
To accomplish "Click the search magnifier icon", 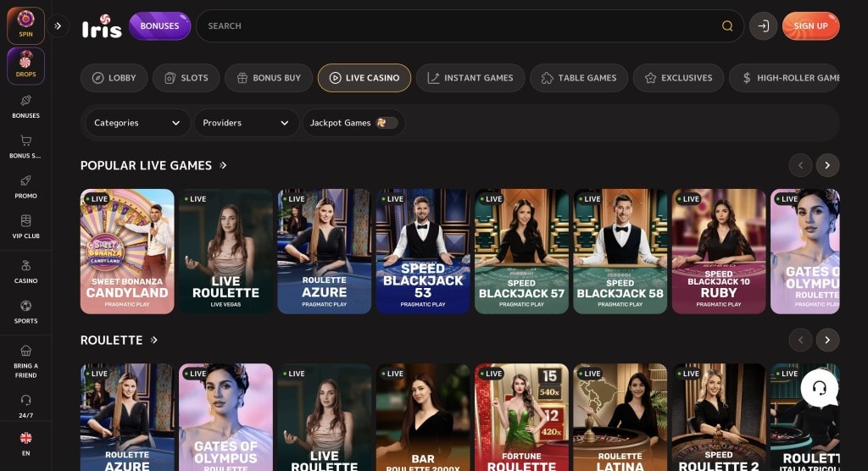I will click(x=727, y=26).
